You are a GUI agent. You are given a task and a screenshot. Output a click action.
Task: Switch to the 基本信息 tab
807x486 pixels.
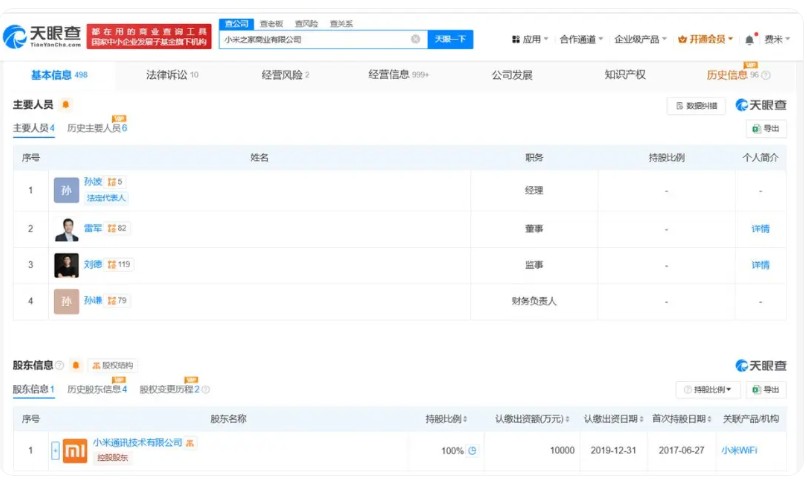tap(59, 75)
